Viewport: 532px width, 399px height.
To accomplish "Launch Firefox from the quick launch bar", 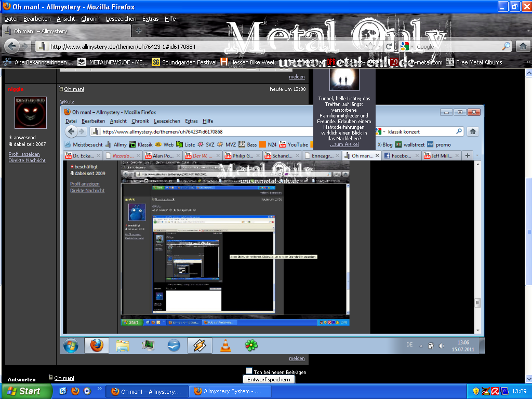I will 75,391.
